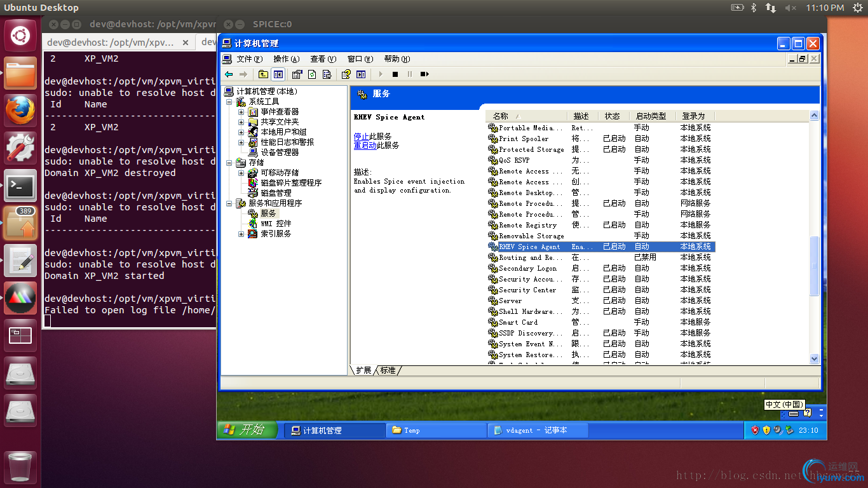Image resolution: width=868 pixels, height=488 pixels.
Task: Select WMI 控件 in the tree
Action: 276,224
